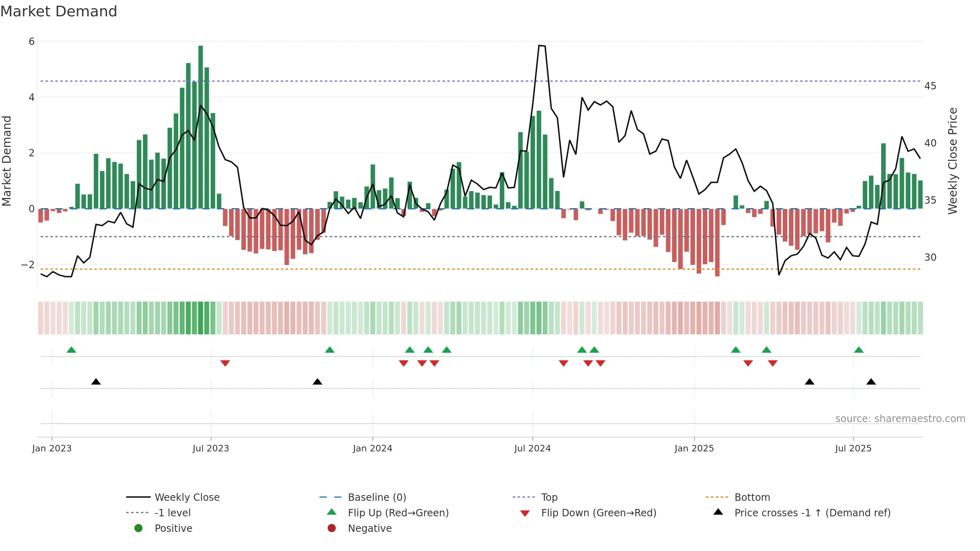This screenshot has height=551, width=980.
Task: Toggle Flip Up (Red→Green) legend entry
Action: point(388,513)
